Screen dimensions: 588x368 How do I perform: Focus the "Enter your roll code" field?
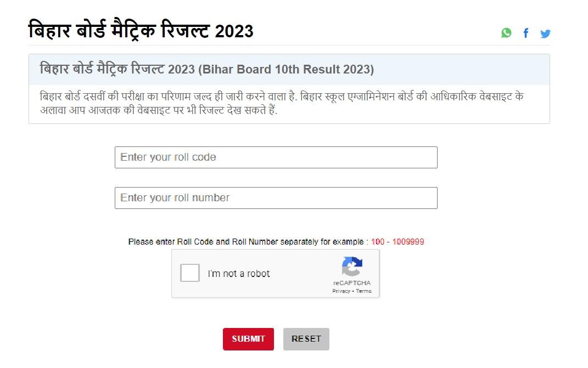click(x=276, y=157)
